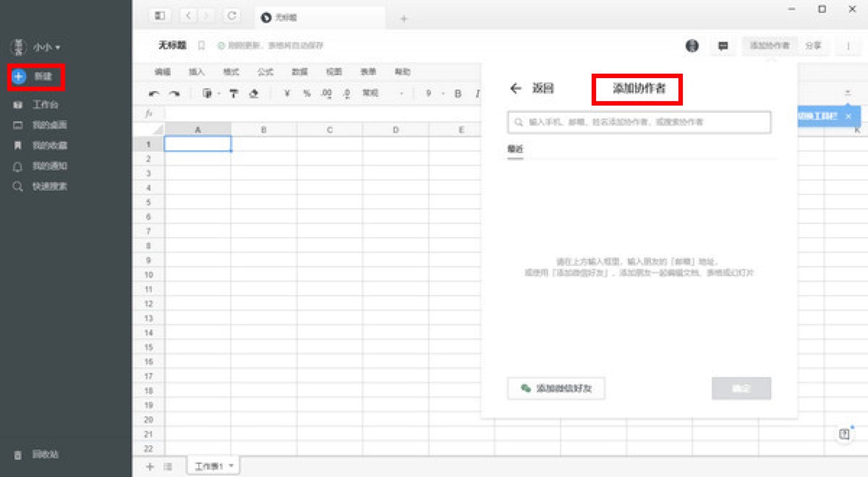Screen dimensions: 868x477
Task: Switch to the 无标题 document tab
Action: tap(320, 17)
